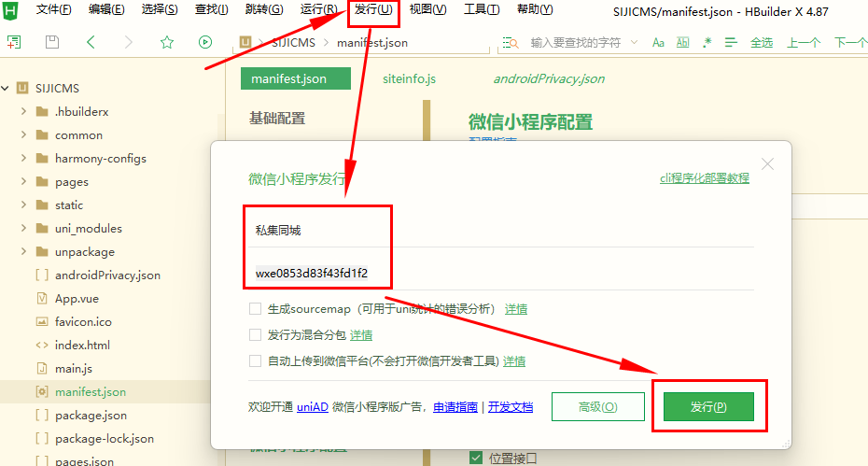The image size is (868, 466).
Task: Click the HBuilder X logo icon
Action: 10,9
